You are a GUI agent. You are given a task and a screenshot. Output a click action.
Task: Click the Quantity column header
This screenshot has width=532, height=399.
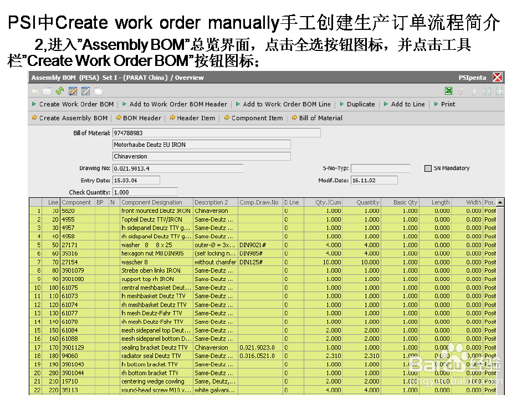pos(361,202)
